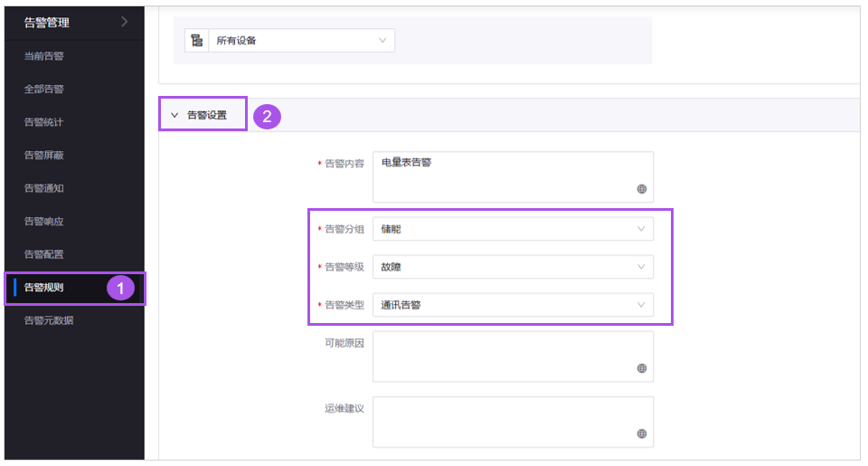The image size is (868, 466).
Task: Click globe icon in 告警内容 field
Action: 641,189
